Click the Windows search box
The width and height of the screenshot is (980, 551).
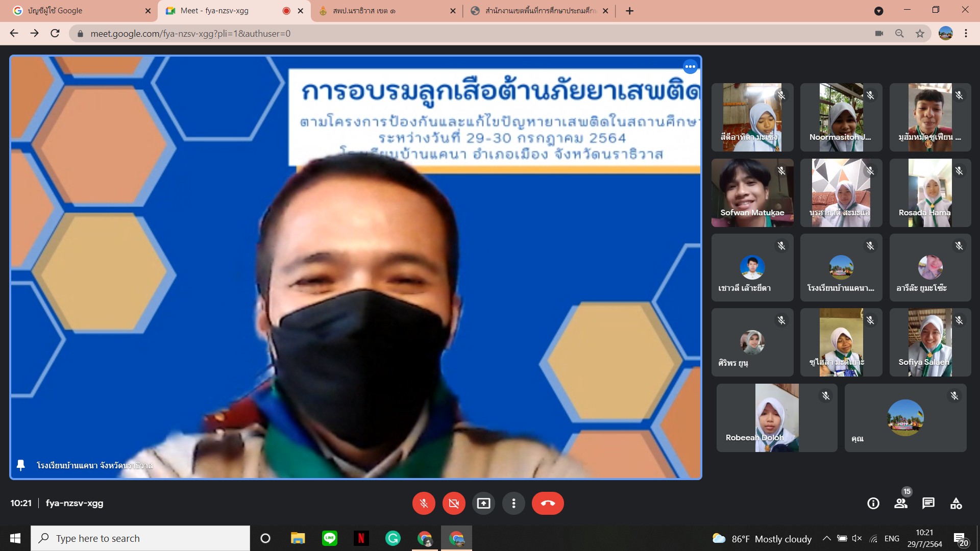coord(140,538)
